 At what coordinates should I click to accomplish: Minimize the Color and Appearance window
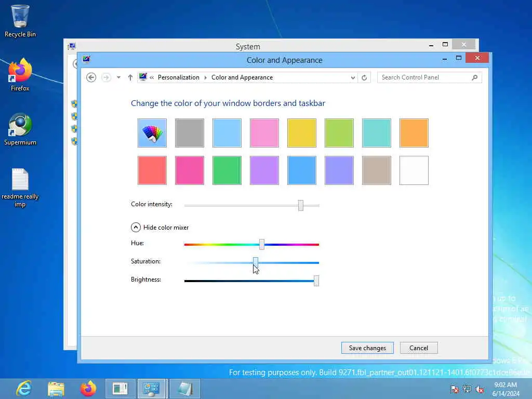pyautogui.click(x=445, y=59)
